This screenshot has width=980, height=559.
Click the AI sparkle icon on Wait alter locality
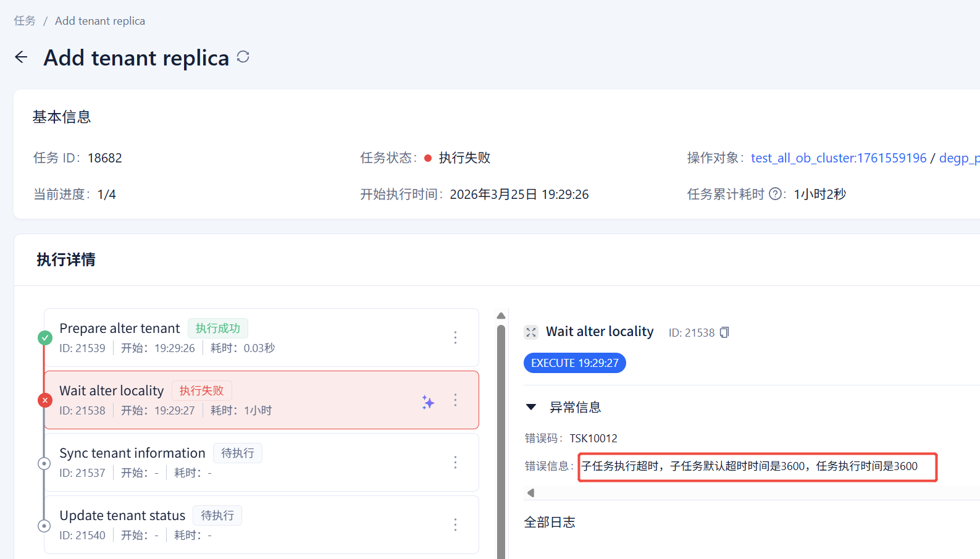click(x=428, y=402)
